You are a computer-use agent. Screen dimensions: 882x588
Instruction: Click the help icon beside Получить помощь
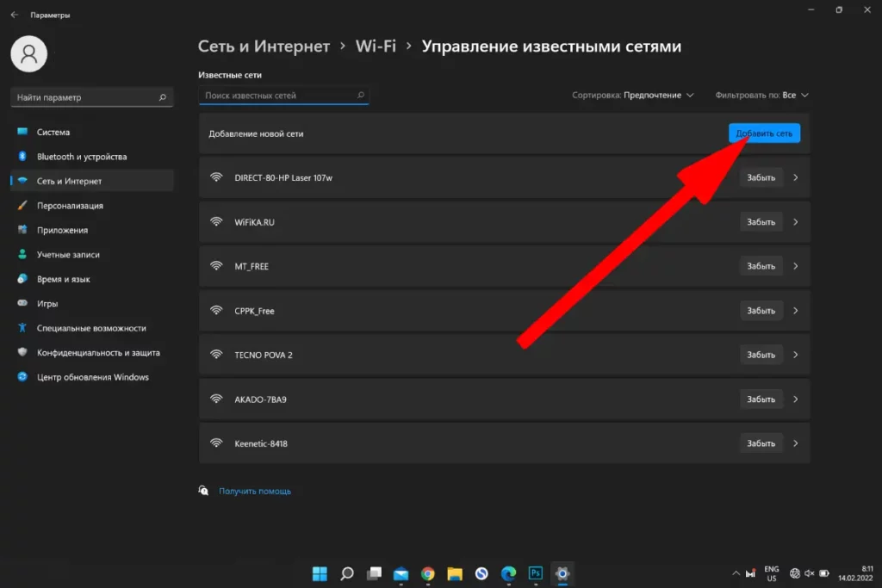(x=203, y=491)
